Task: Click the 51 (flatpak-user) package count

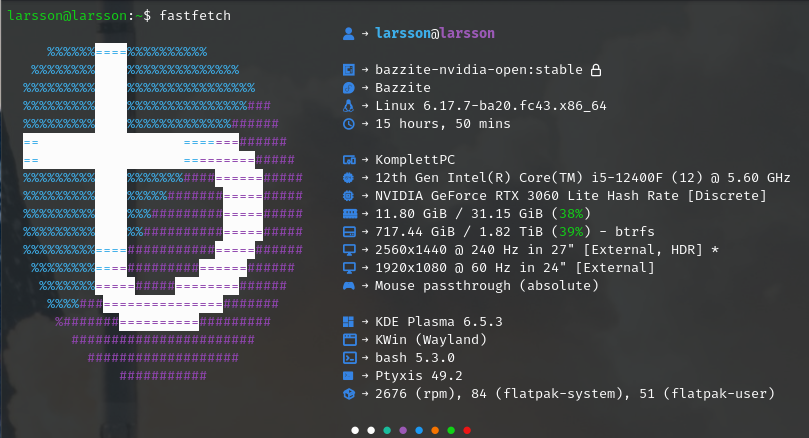Action: pyautogui.click(x=707, y=394)
